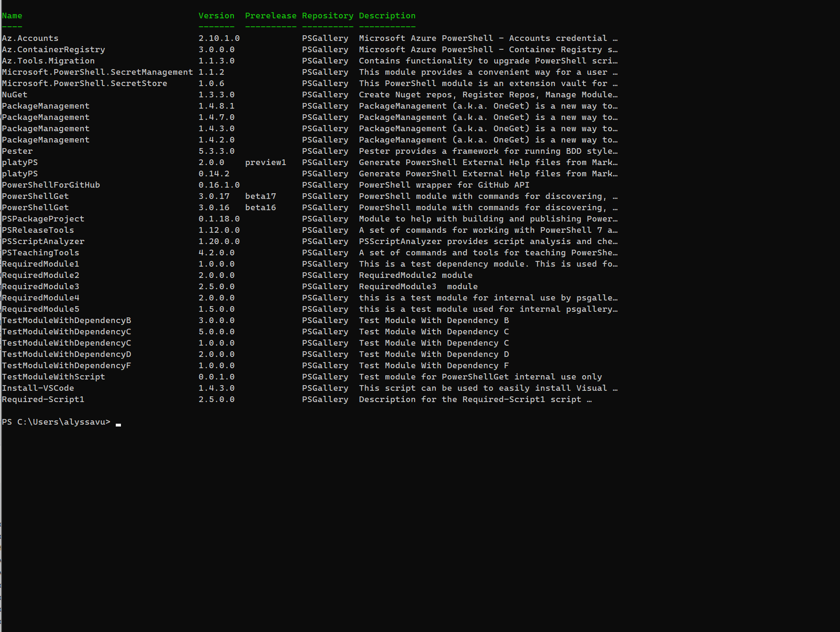Select the PowerShellForGitHub module name

pos(51,185)
